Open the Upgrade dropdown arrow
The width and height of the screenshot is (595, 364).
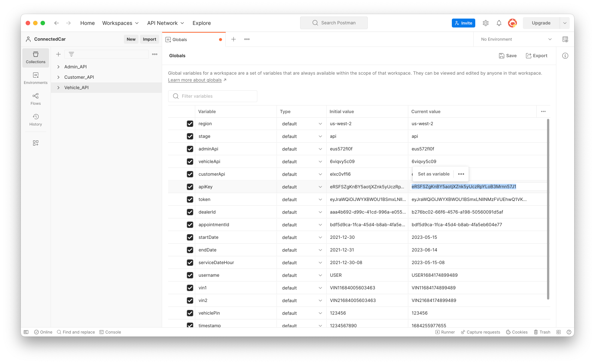(x=565, y=23)
